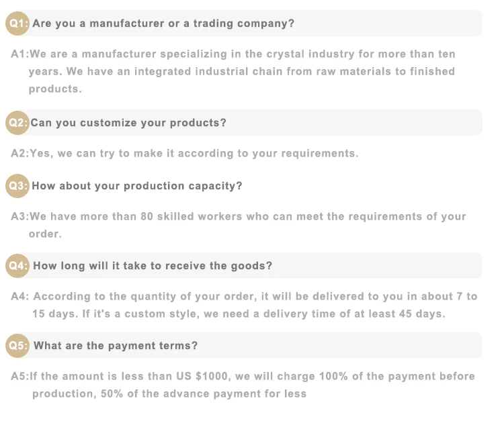Click the A4 line about 45 days custom style
Image resolution: width=504 pixels, height=425 pixels.
pyautogui.click(x=239, y=314)
